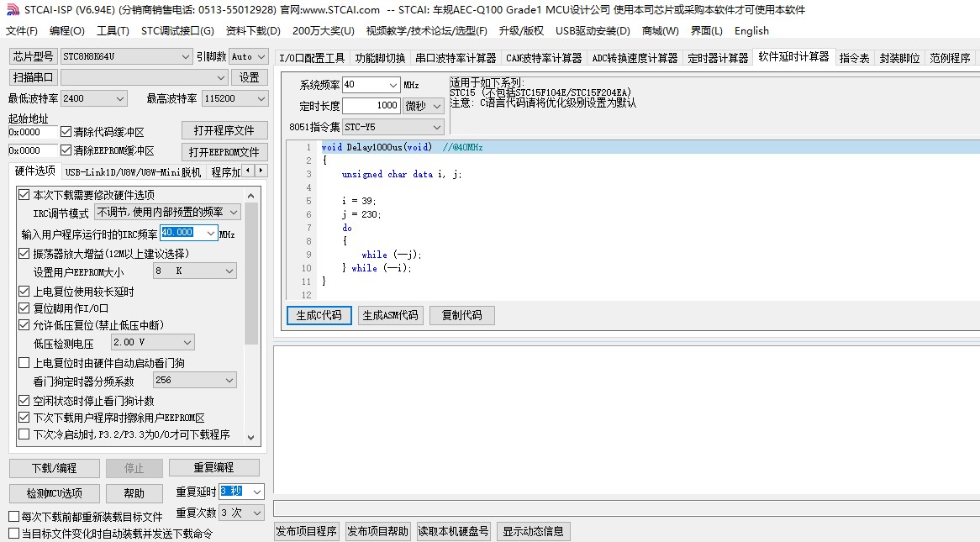980x542 pixels.
Task: Click program start address field 0x0000
Action: 33,132
